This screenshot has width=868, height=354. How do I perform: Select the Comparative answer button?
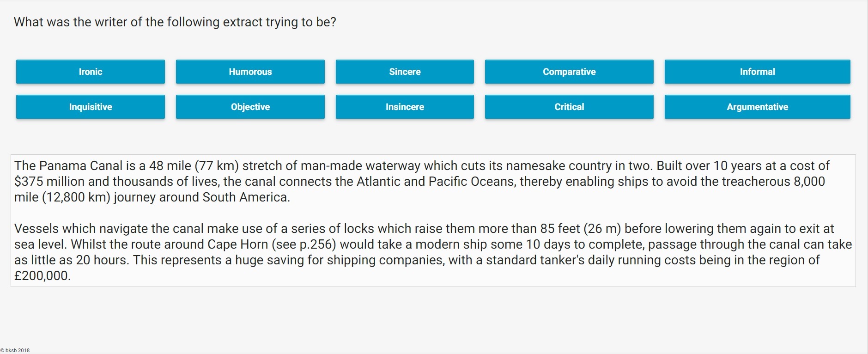point(569,72)
